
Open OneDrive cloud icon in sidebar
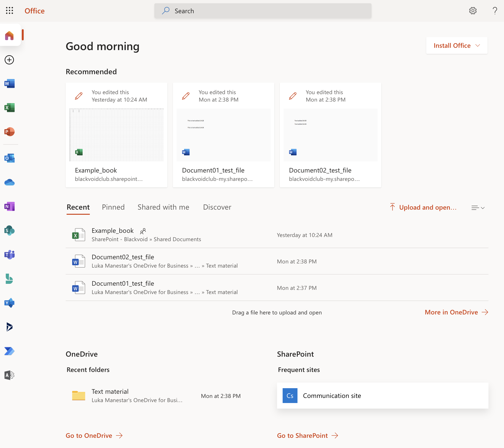pyautogui.click(x=9, y=182)
